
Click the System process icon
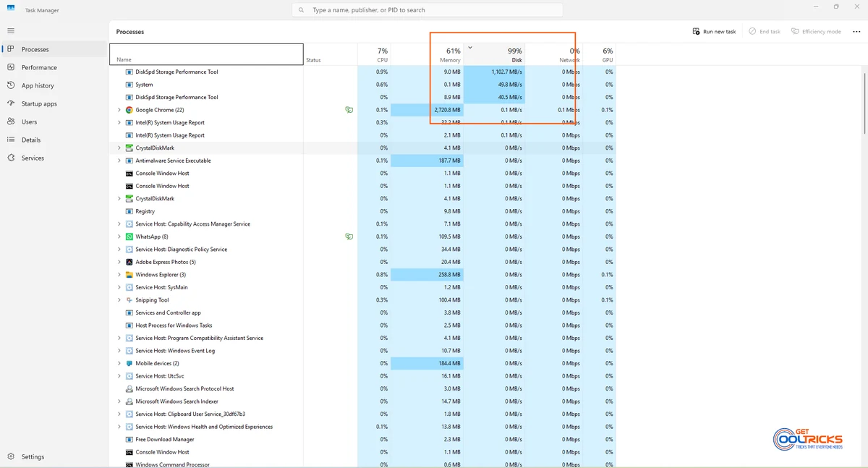coord(129,85)
